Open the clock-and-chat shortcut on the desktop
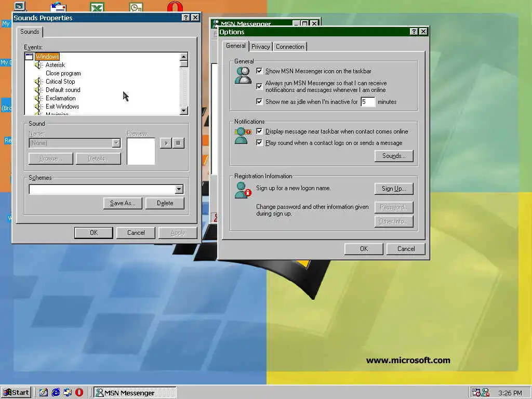Image resolution: width=532 pixels, height=399 pixels. [x=136, y=7]
